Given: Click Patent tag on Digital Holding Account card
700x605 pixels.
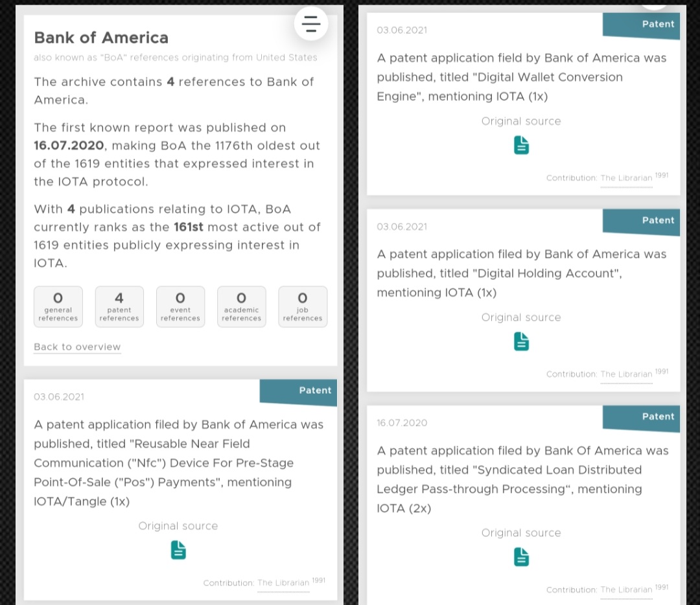Looking at the screenshot, I should coord(642,222).
